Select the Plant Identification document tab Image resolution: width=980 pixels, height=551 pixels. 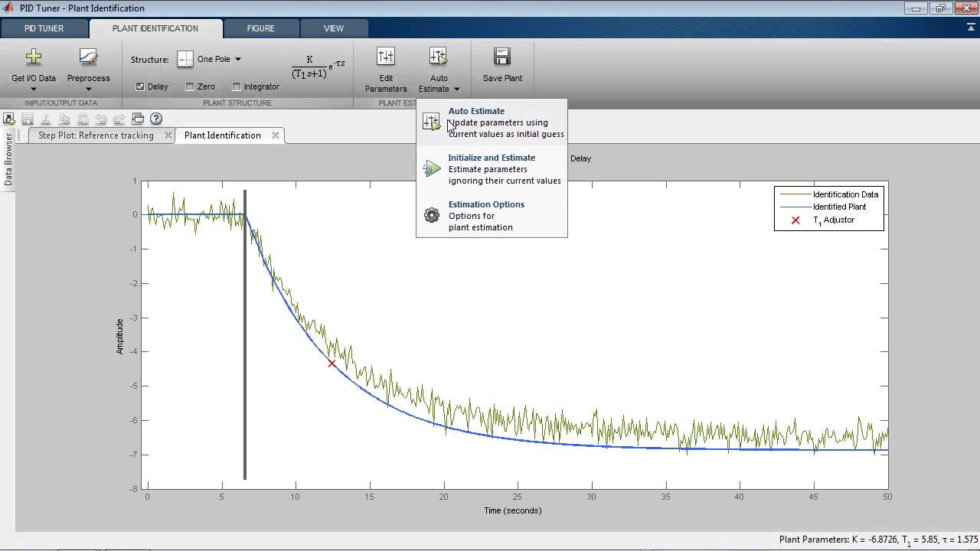point(223,135)
